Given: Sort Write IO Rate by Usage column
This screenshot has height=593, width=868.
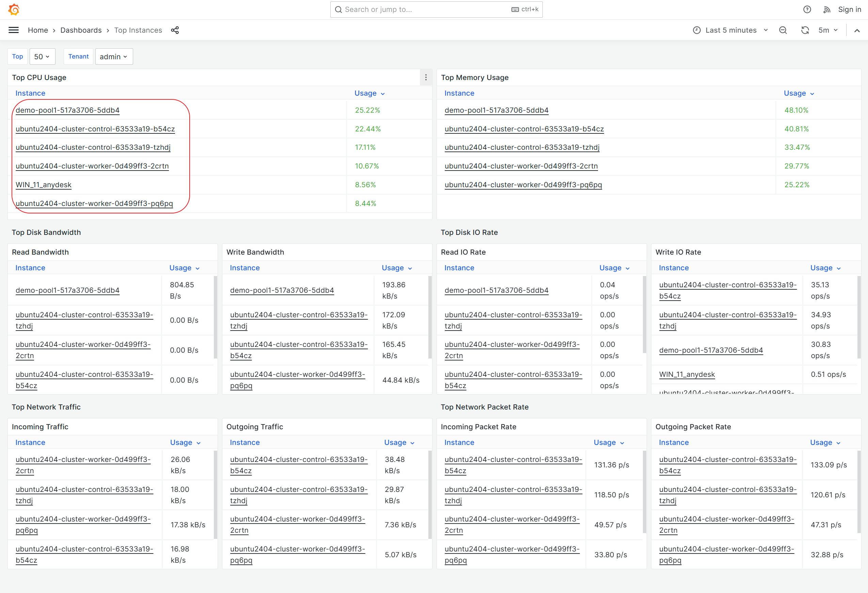Looking at the screenshot, I should (825, 268).
